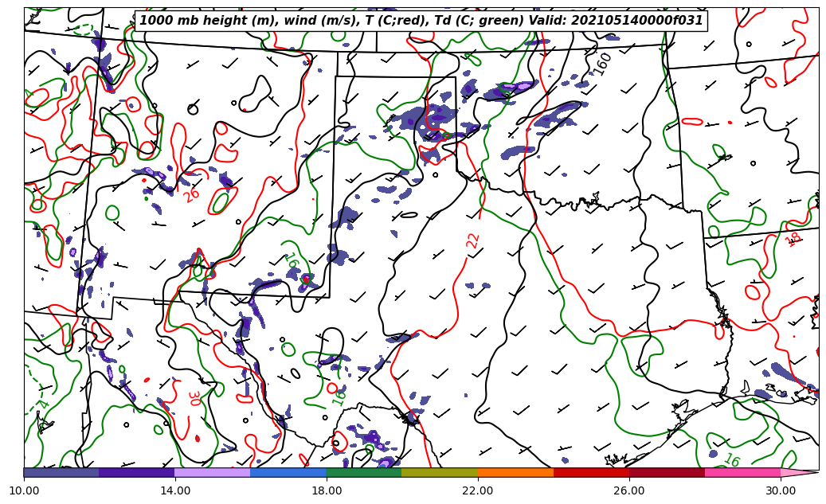Click the plot title text with valid time
Viewport: 826px width, 504px height.
(421, 21)
